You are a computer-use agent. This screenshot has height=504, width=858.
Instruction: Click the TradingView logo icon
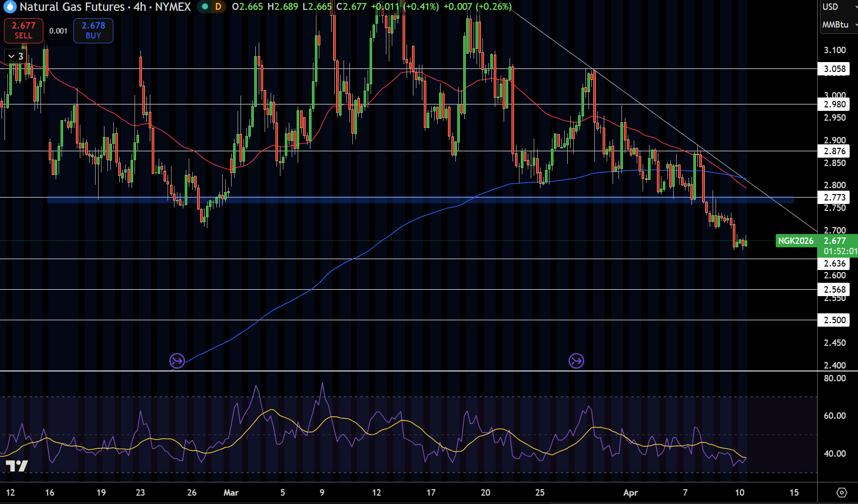pos(17,466)
